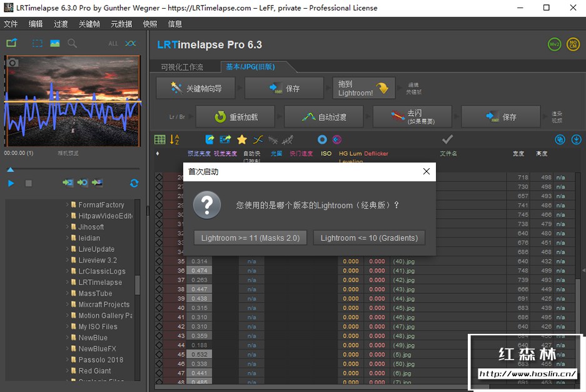This screenshot has height=392, width=586.
Task: Select the MassTube folder
Action: (95, 293)
